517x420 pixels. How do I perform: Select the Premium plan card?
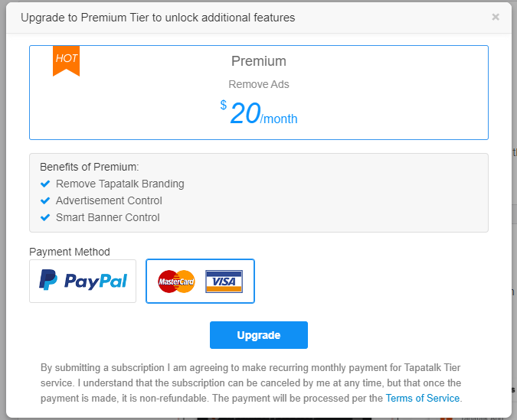click(x=259, y=93)
